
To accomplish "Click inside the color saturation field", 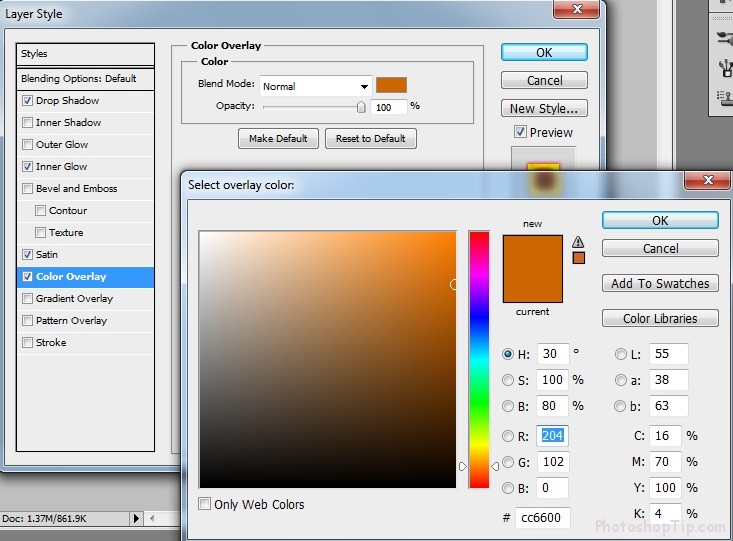I will 328,360.
